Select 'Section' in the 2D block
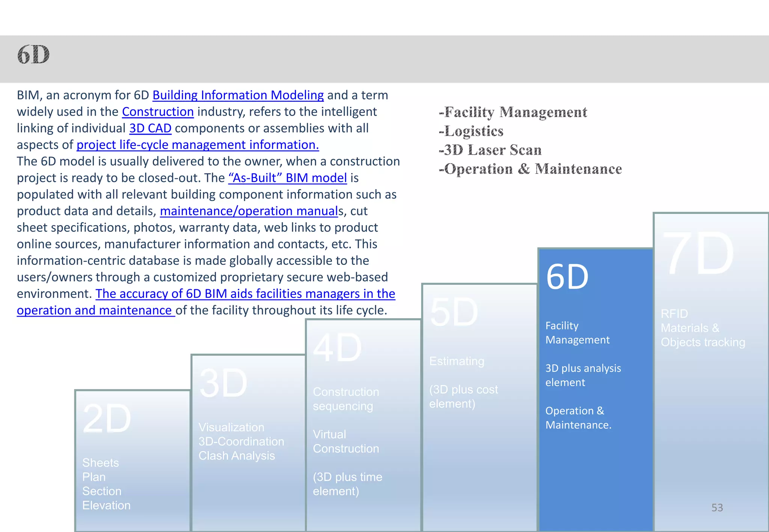This screenshot has width=769, height=532. point(102,491)
